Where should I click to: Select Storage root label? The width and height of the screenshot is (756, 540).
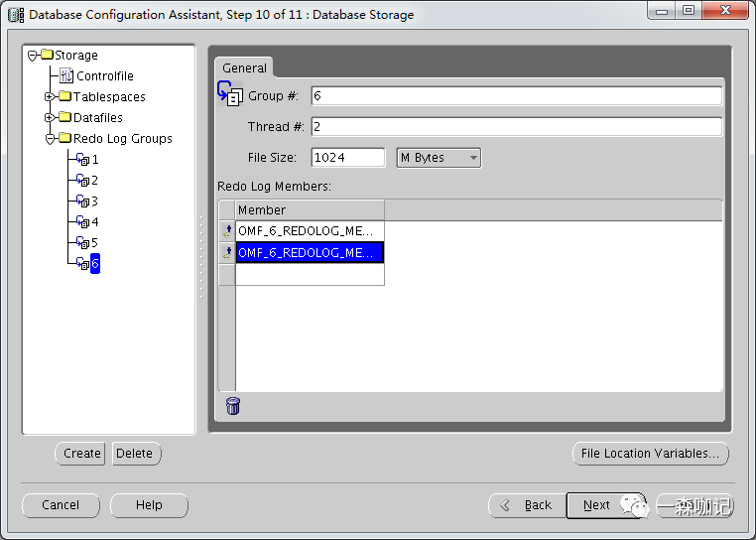pyautogui.click(x=76, y=55)
